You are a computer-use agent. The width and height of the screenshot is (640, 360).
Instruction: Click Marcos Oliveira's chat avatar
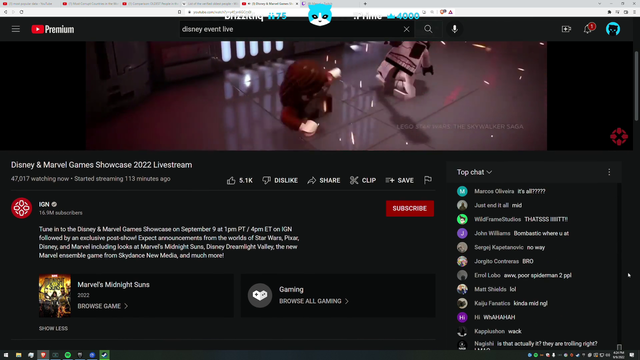[x=462, y=191]
